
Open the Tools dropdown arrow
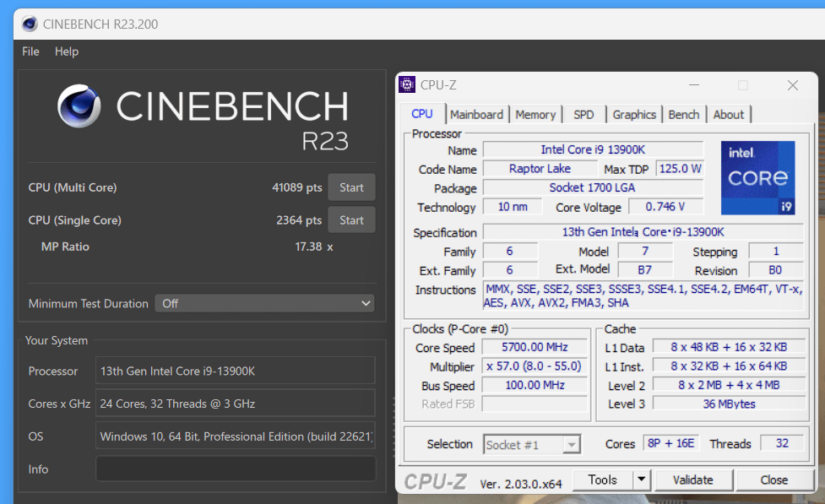(x=641, y=480)
